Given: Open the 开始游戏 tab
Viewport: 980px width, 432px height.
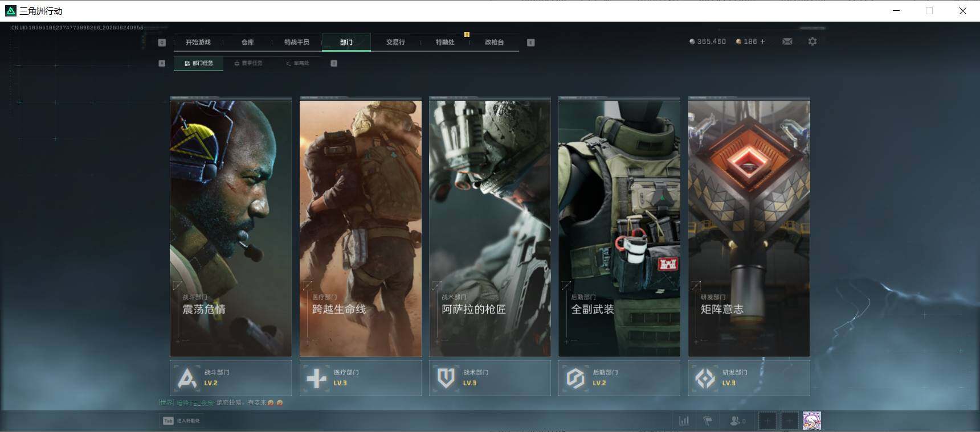Looking at the screenshot, I should tap(198, 42).
